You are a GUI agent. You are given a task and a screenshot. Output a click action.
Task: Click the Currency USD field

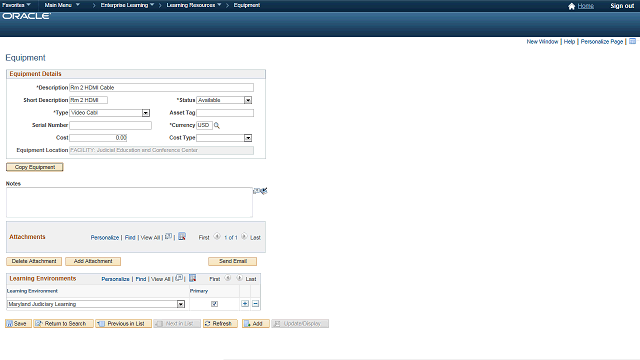(204, 125)
